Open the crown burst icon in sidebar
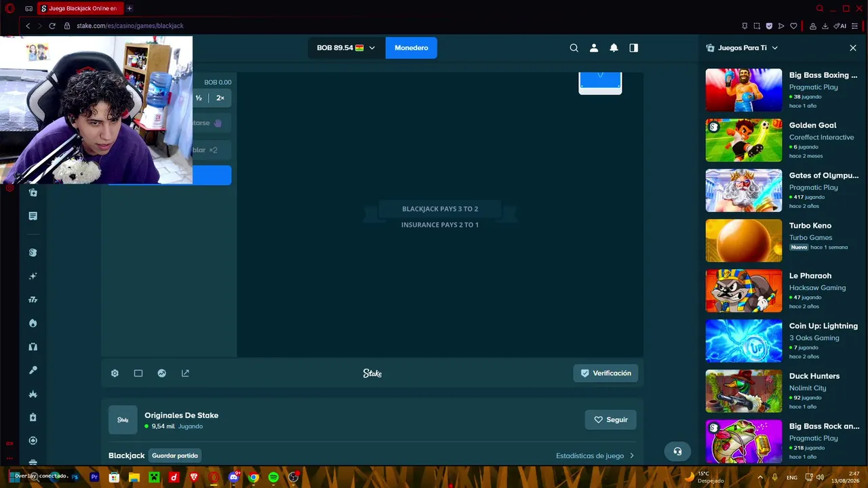Screen dimensions: 868x488 point(33,394)
